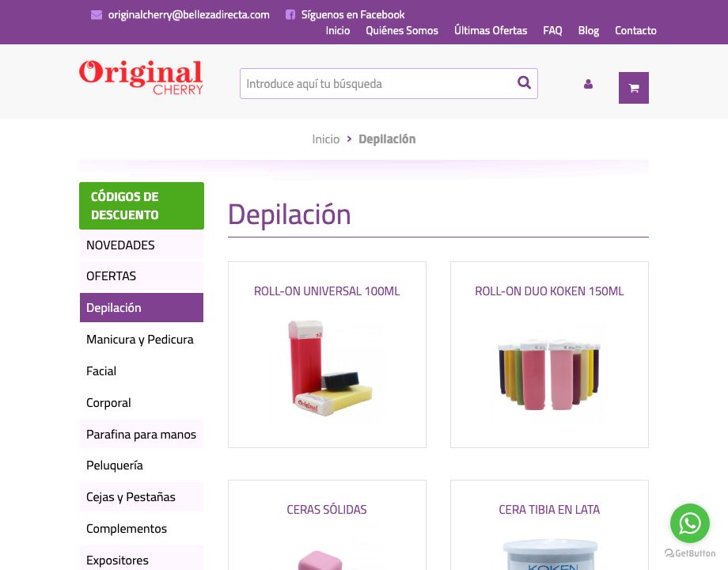728x570 pixels.
Task: Follow the Síguenos en Facebook link
Action: point(353,15)
